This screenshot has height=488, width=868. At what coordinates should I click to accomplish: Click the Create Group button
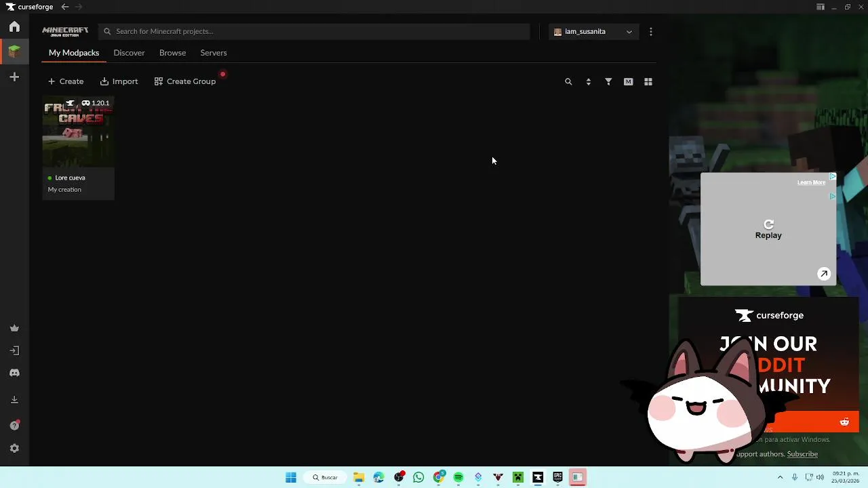coord(185,81)
